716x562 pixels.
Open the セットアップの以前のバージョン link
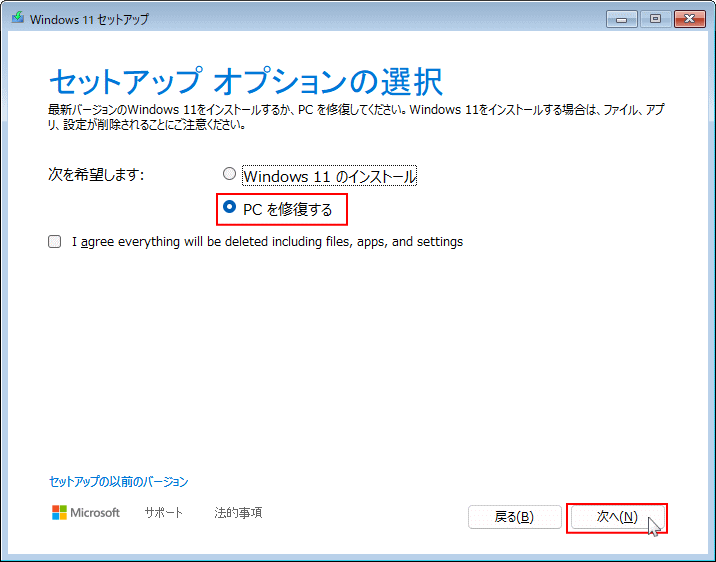click(118, 482)
